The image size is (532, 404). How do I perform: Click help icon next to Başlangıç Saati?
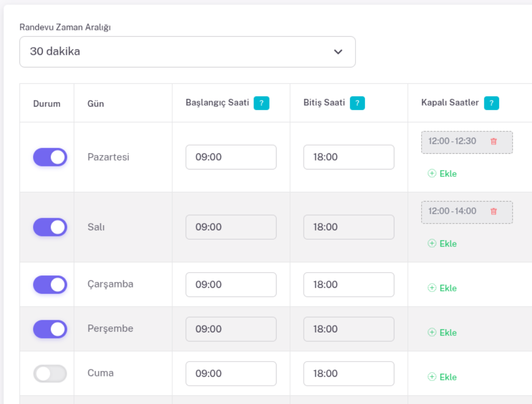(261, 104)
